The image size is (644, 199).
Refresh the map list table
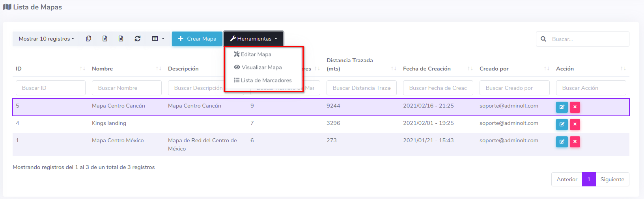coord(137,39)
